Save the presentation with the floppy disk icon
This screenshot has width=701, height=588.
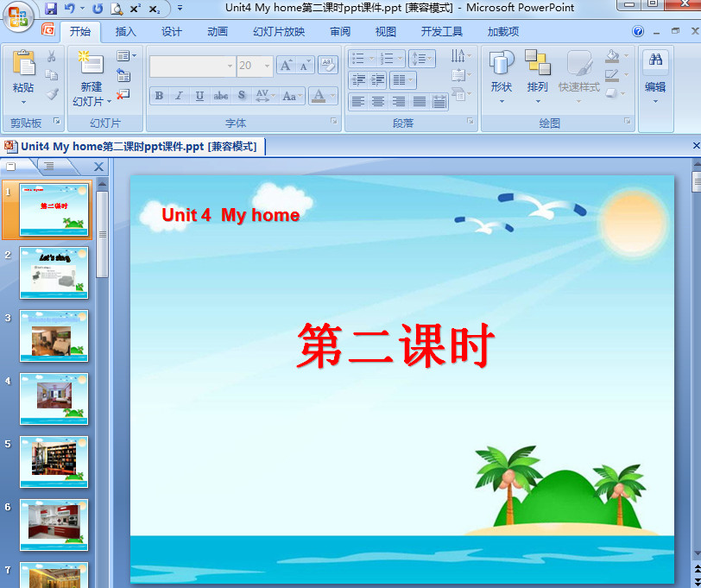point(52,9)
